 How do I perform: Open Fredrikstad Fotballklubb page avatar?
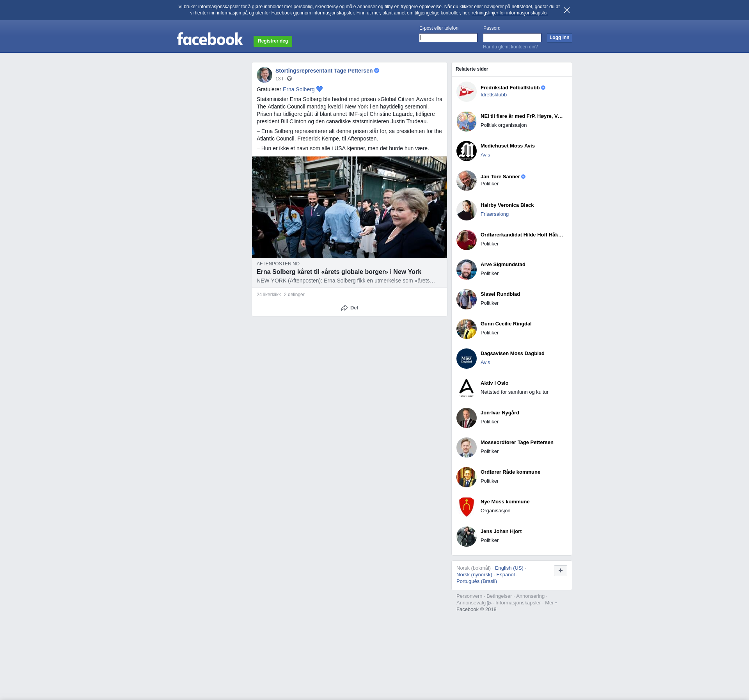466,92
